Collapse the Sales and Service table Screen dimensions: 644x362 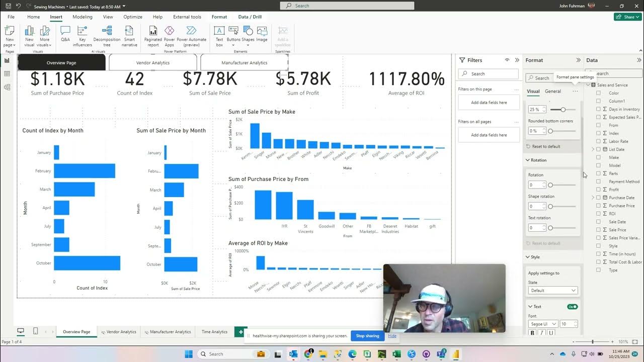click(x=588, y=85)
